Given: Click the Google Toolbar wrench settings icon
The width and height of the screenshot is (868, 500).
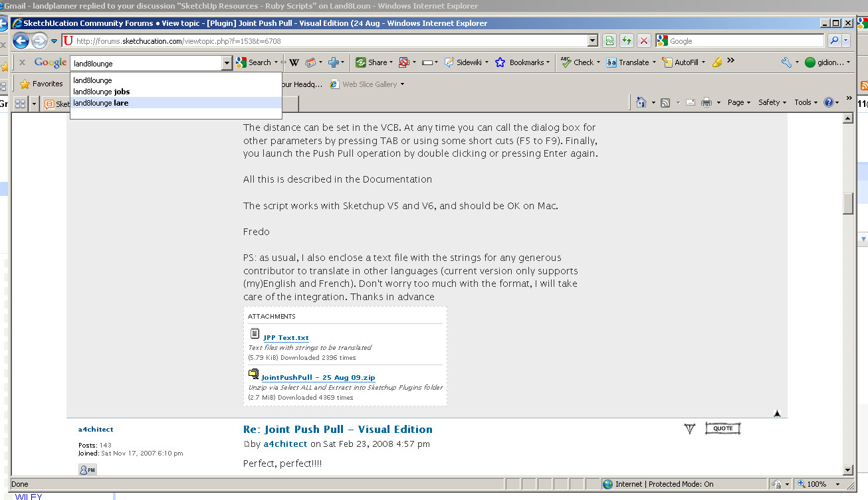Looking at the screenshot, I should [x=787, y=62].
